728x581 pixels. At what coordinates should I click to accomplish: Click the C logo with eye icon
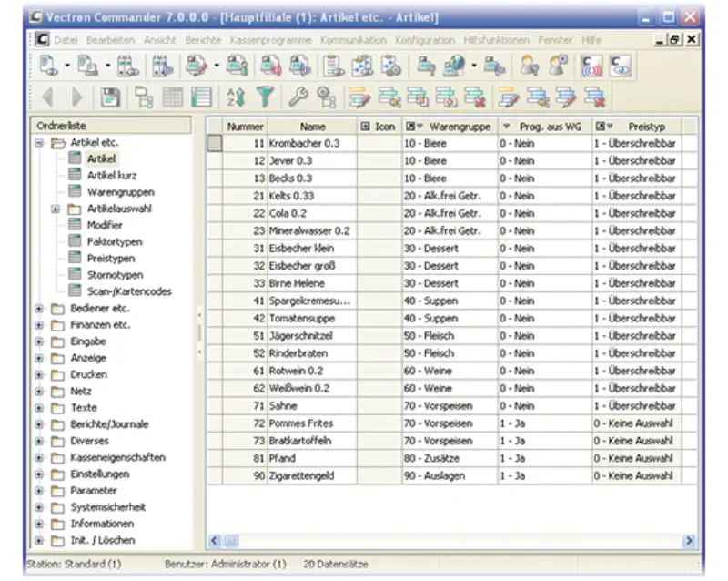click(x=621, y=66)
